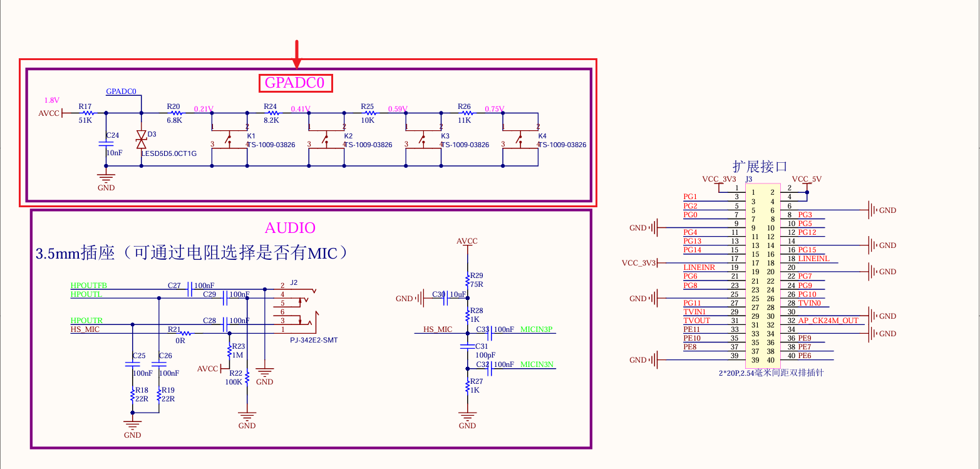Viewport: 980px width, 469px height.
Task: Select the VCC_5V power label
Action: (x=807, y=179)
